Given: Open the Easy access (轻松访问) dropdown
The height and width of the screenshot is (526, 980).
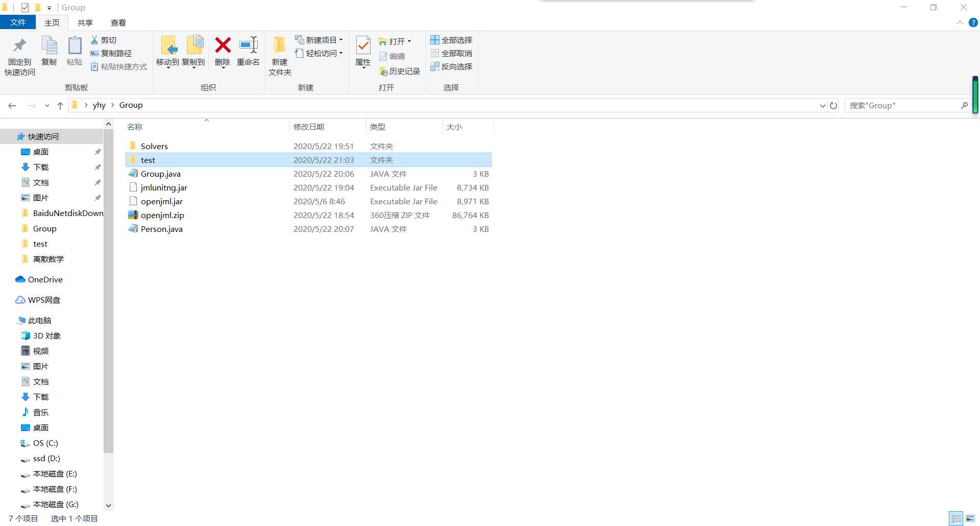Looking at the screenshot, I should click(x=319, y=53).
